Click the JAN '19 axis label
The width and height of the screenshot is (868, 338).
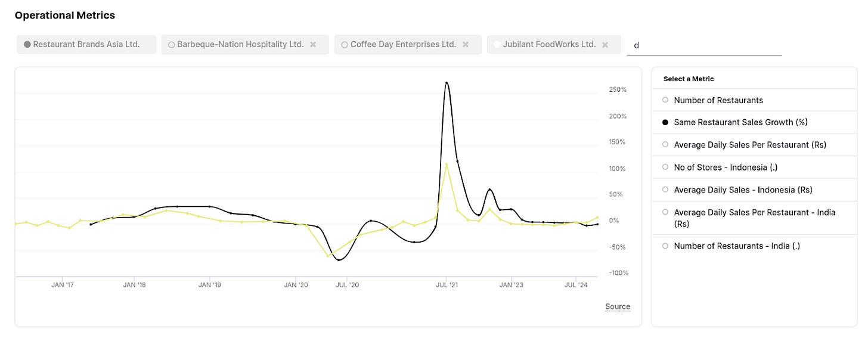pos(209,285)
